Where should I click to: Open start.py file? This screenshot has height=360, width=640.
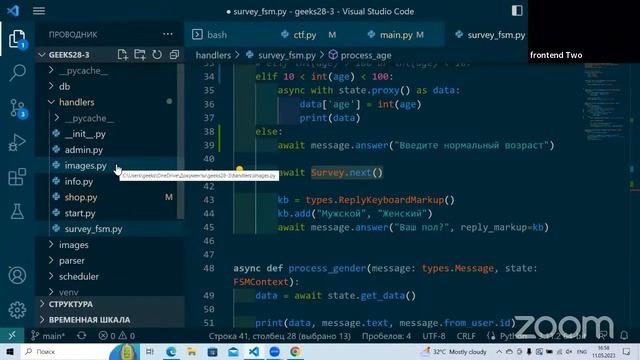tap(80, 213)
